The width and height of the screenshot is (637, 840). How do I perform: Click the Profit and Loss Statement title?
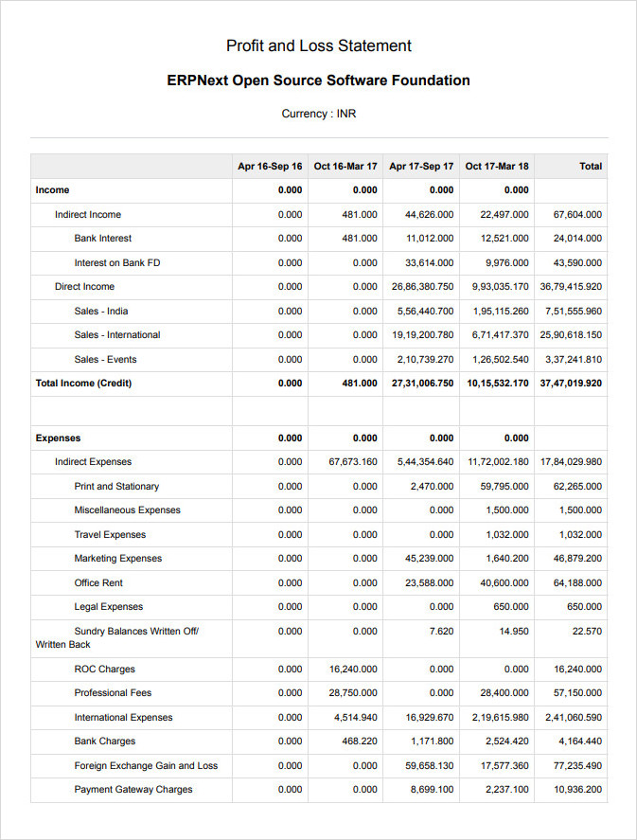coord(318,46)
